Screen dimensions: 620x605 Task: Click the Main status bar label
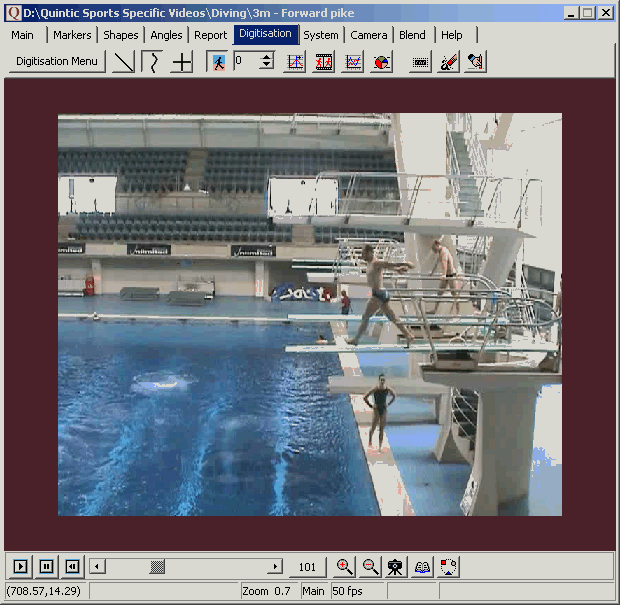click(x=313, y=591)
